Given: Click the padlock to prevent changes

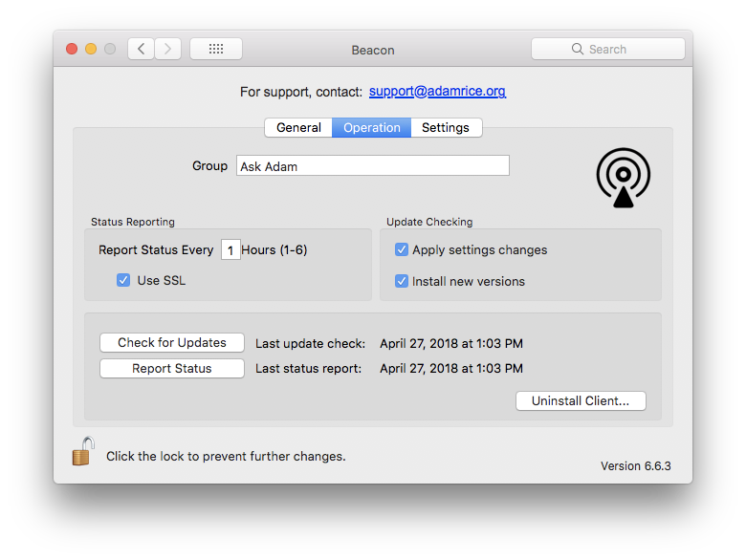Looking at the screenshot, I should pyautogui.click(x=83, y=451).
